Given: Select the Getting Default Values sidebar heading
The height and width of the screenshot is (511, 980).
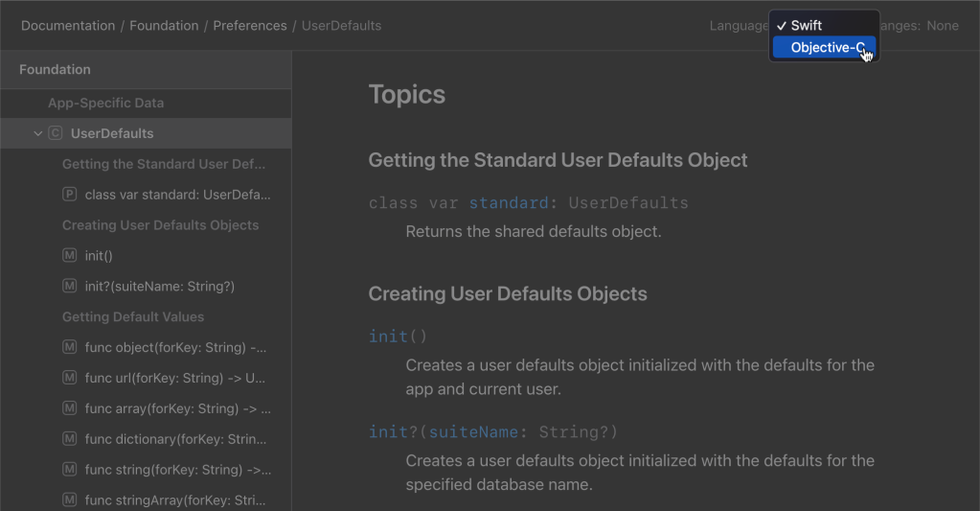Looking at the screenshot, I should pos(133,317).
